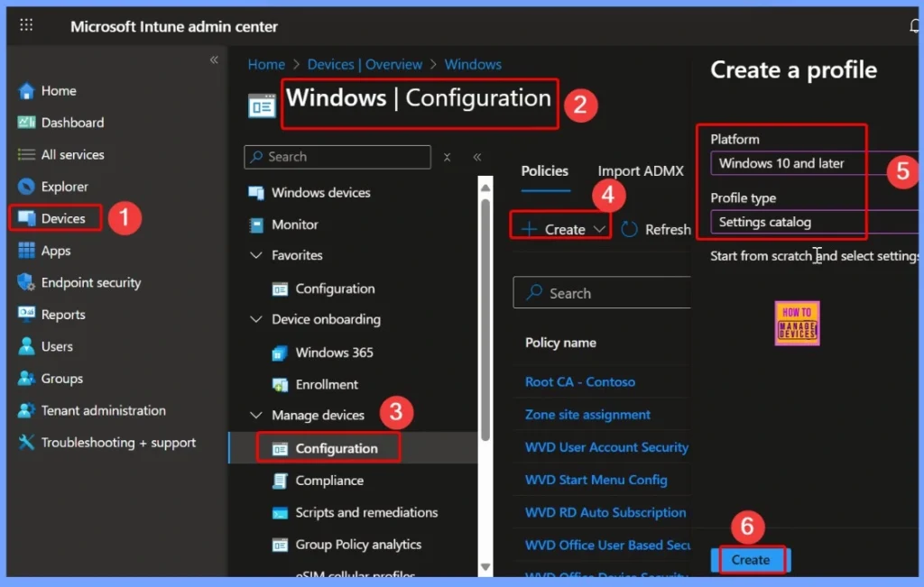Viewport: 924px width, 587px height.
Task: Click the Home breadcrumb link
Action: 266,64
